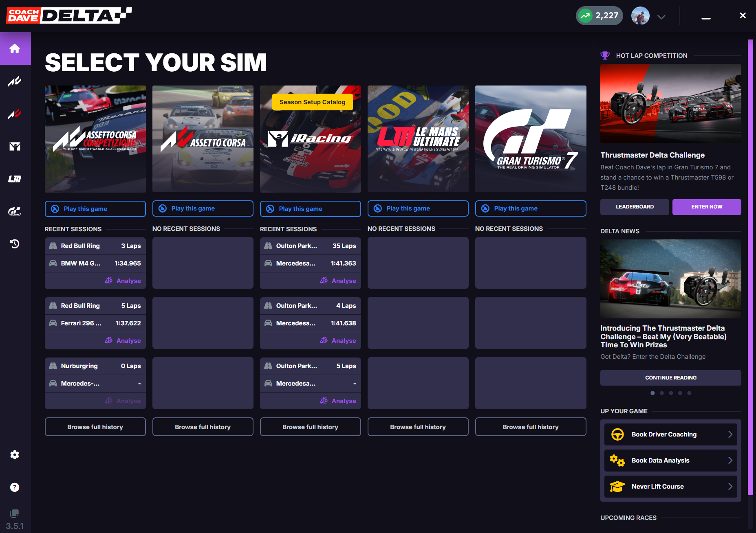
Task: Expand the user profile dropdown arrow
Action: pos(661,17)
